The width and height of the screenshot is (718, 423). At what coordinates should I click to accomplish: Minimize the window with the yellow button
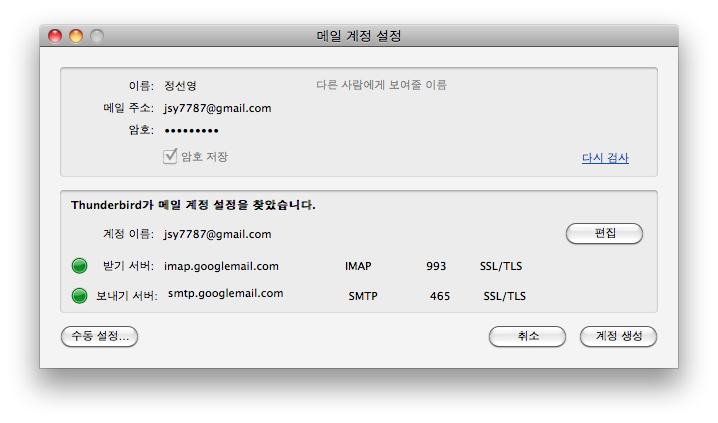click(x=76, y=36)
